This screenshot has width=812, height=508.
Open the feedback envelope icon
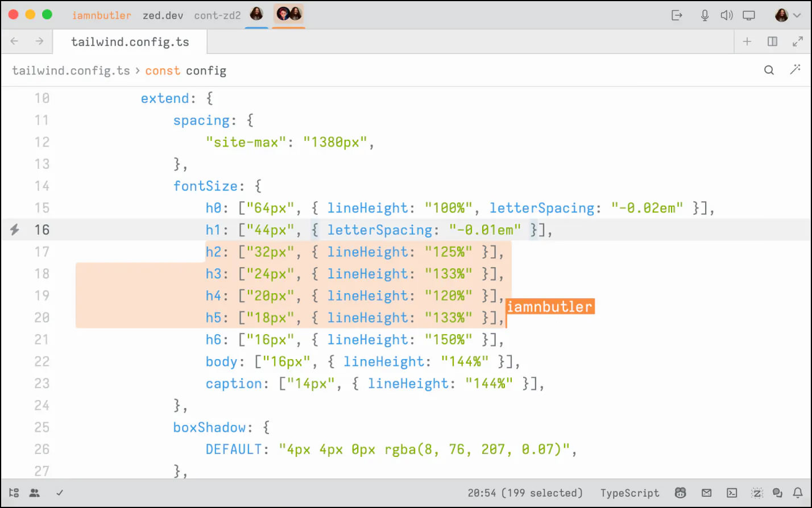[706, 493]
